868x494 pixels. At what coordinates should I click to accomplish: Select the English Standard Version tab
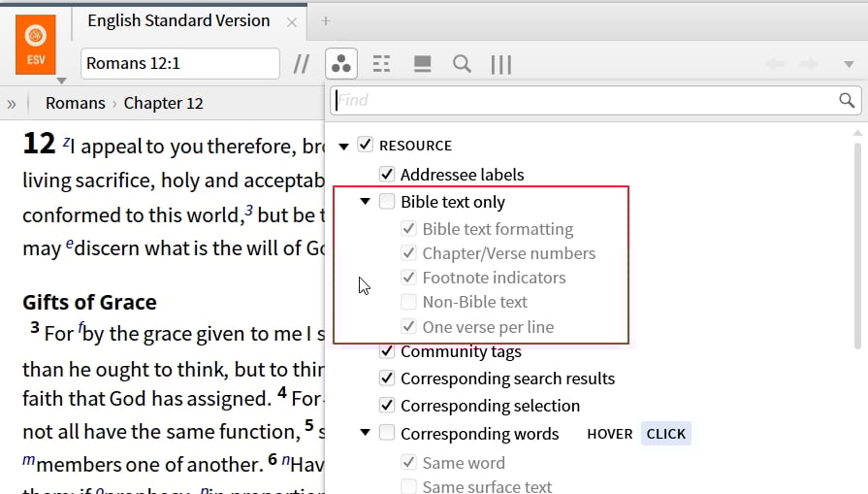[x=178, y=21]
